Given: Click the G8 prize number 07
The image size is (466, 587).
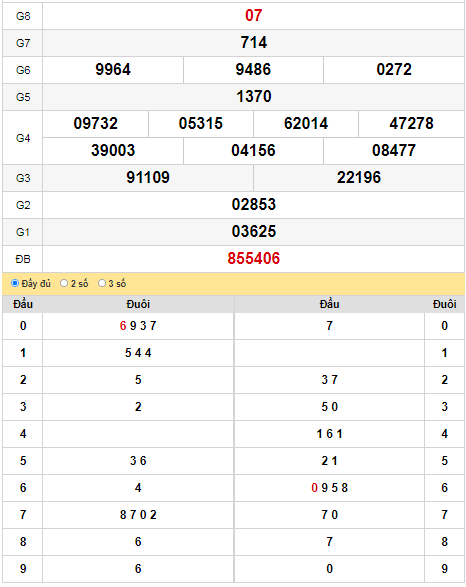Looking at the screenshot, I should [x=253, y=16].
